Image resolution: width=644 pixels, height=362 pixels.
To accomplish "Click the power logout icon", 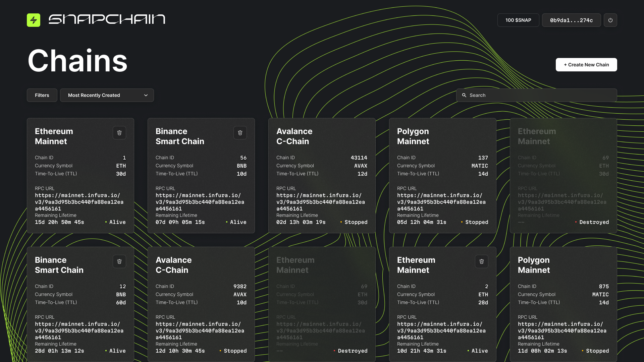I will (610, 20).
